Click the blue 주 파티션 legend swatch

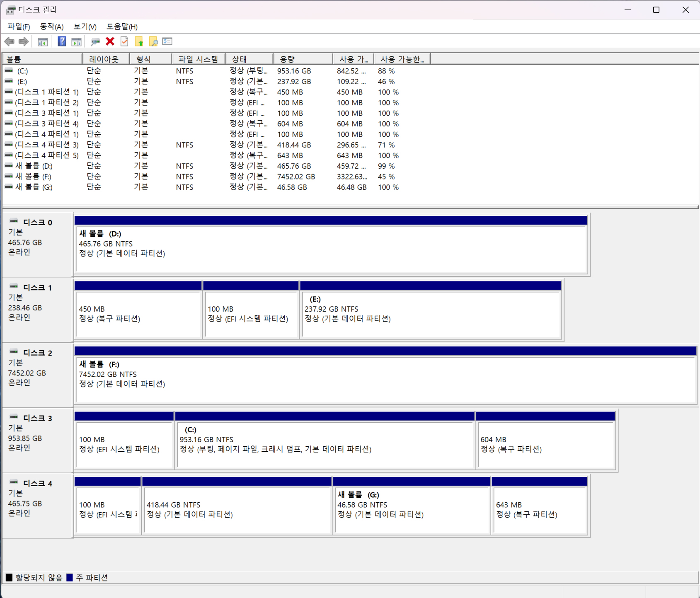[x=70, y=577]
